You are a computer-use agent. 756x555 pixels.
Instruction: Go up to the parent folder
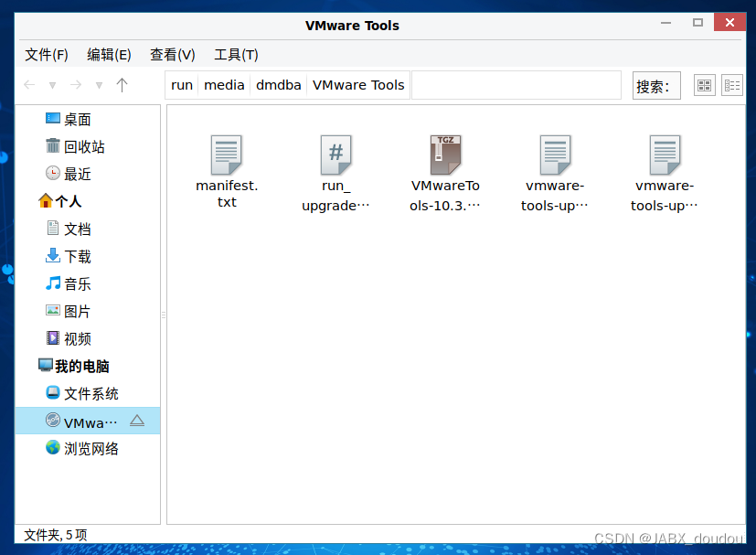(122, 85)
